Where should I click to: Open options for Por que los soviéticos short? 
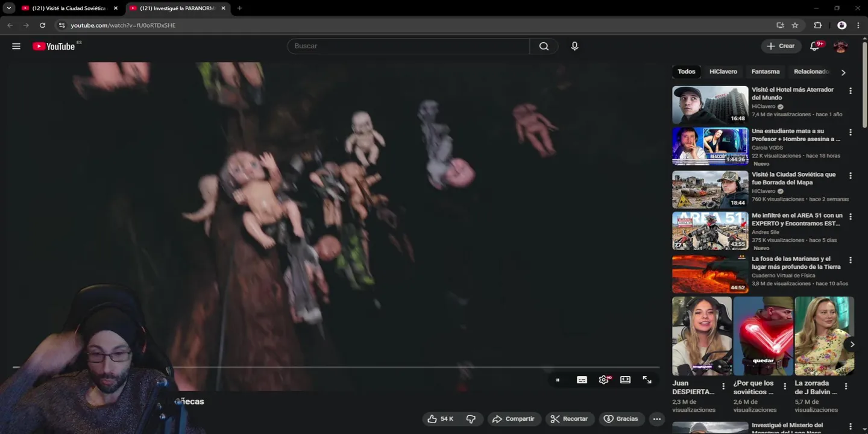pos(785,386)
